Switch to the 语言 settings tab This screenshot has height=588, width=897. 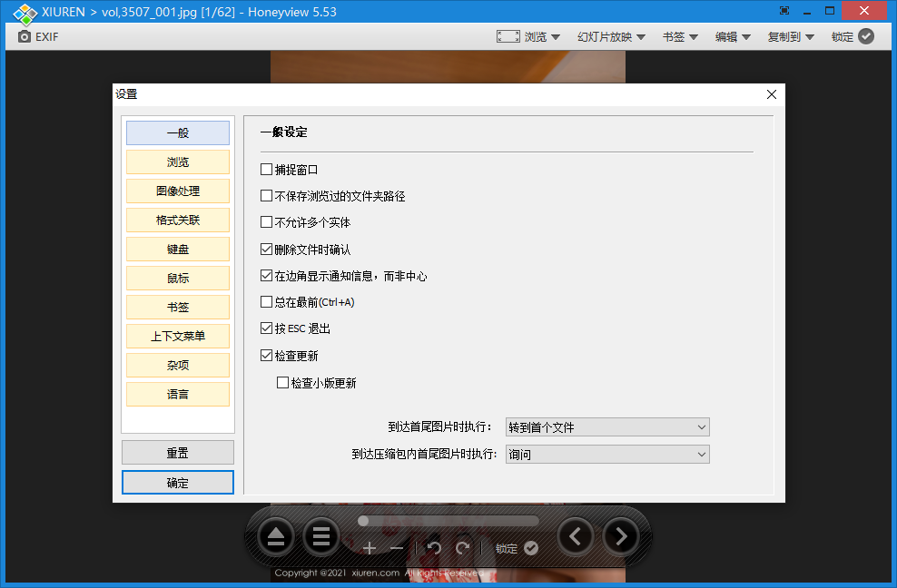(177, 394)
